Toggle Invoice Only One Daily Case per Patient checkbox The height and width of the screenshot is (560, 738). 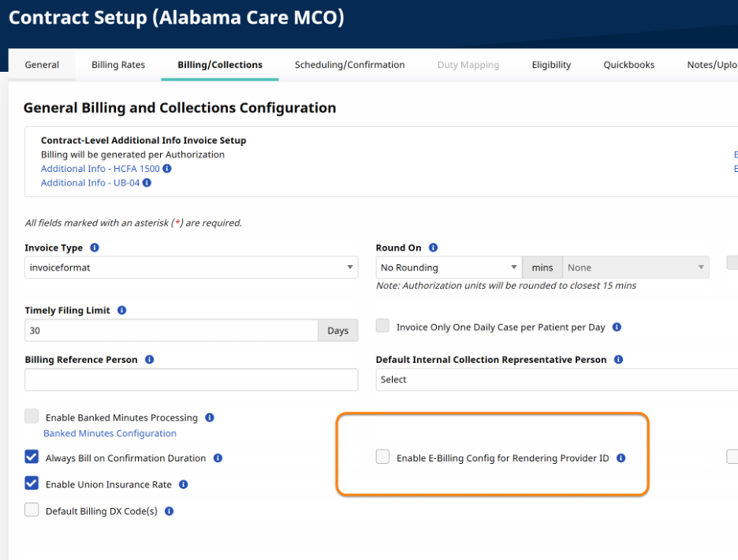382,326
